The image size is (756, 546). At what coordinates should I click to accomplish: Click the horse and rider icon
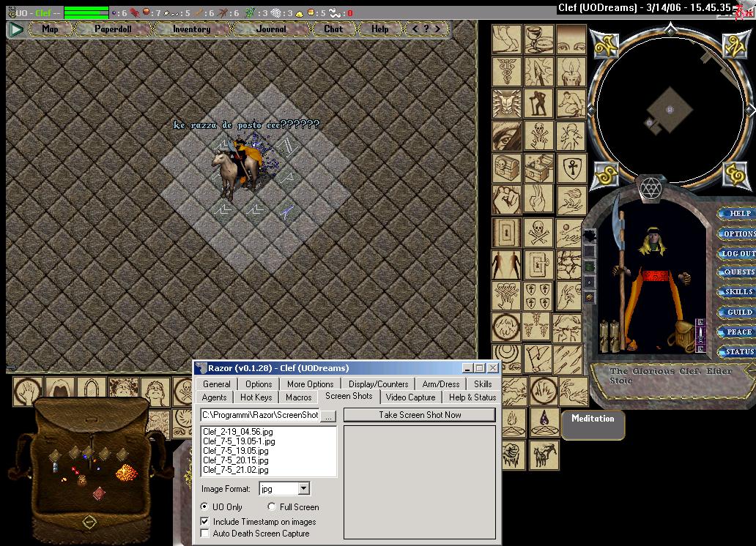(x=544, y=455)
